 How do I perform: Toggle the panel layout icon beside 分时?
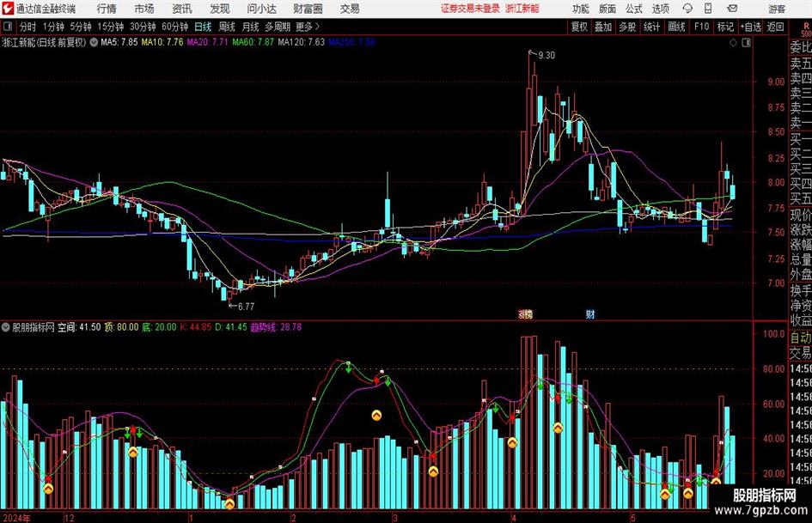8,27
